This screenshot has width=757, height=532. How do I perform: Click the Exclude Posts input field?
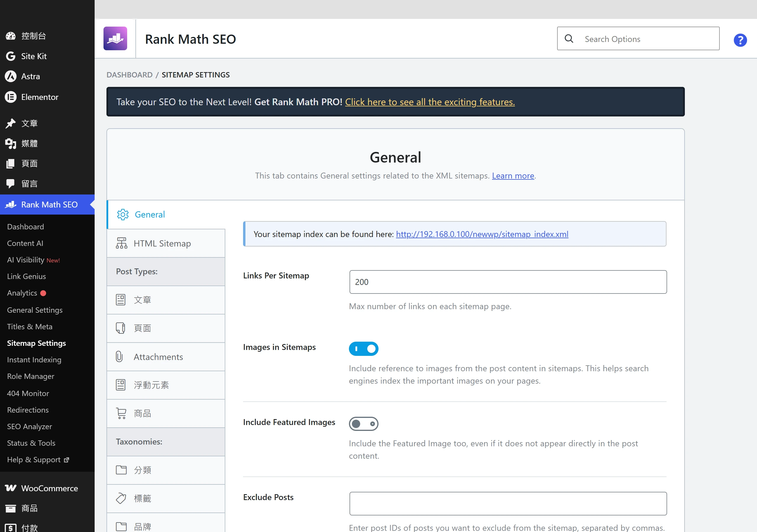[x=508, y=503]
